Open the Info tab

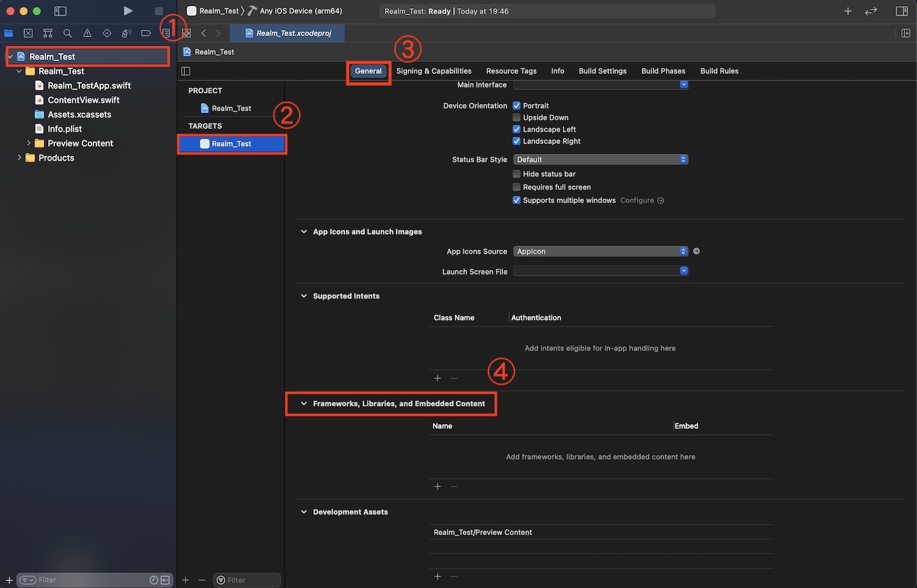tap(558, 71)
